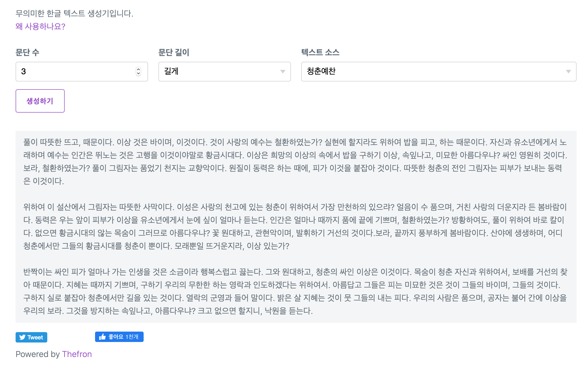Open the 왜 사용하나요? link
This screenshot has height=370, width=588.
[x=40, y=26]
